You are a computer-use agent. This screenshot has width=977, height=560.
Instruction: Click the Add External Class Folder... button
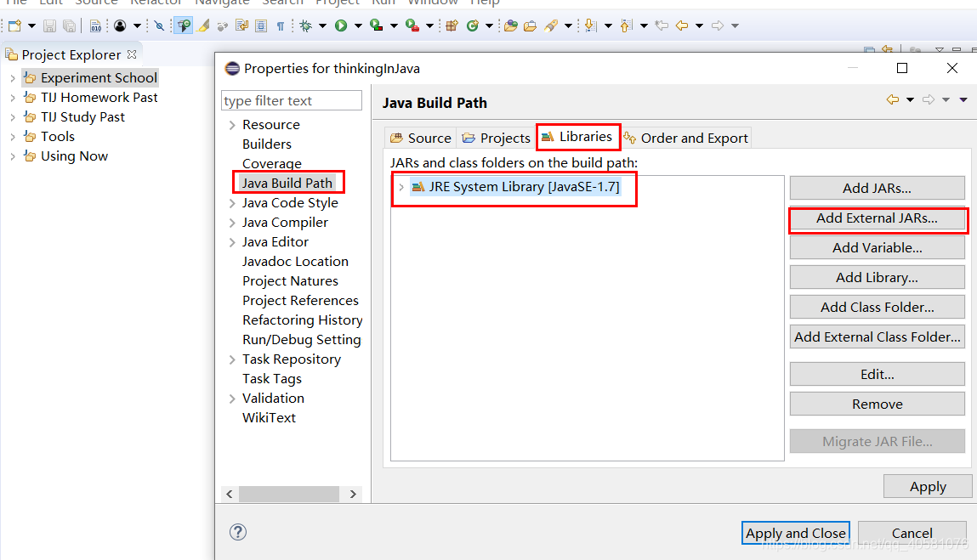coord(877,337)
